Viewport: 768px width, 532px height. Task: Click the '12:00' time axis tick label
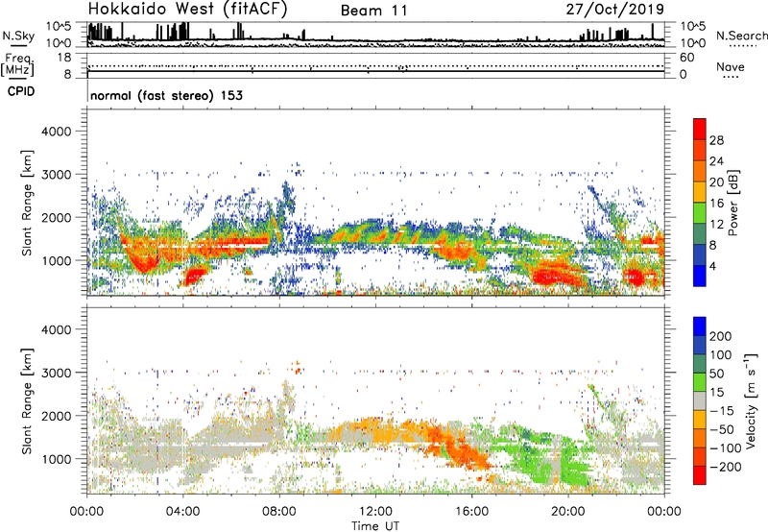click(375, 512)
